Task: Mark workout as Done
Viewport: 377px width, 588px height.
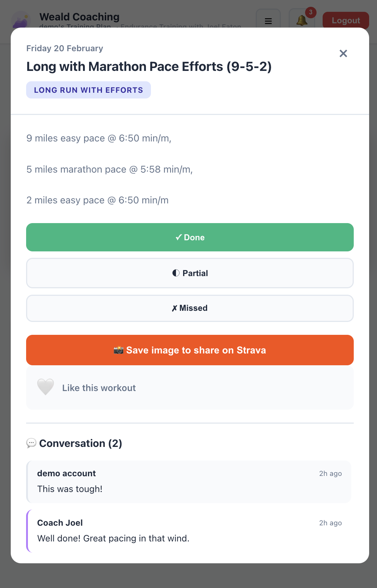Action: (x=190, y=237)
